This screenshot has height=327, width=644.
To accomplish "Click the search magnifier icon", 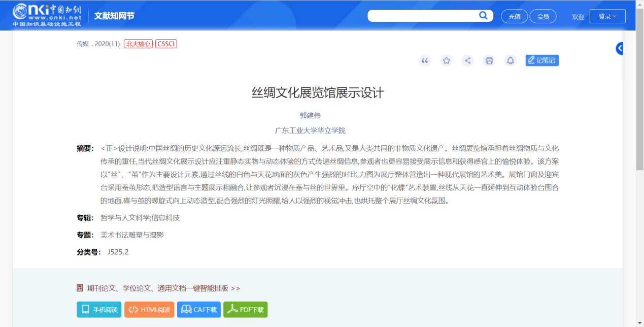I will 483,16.
